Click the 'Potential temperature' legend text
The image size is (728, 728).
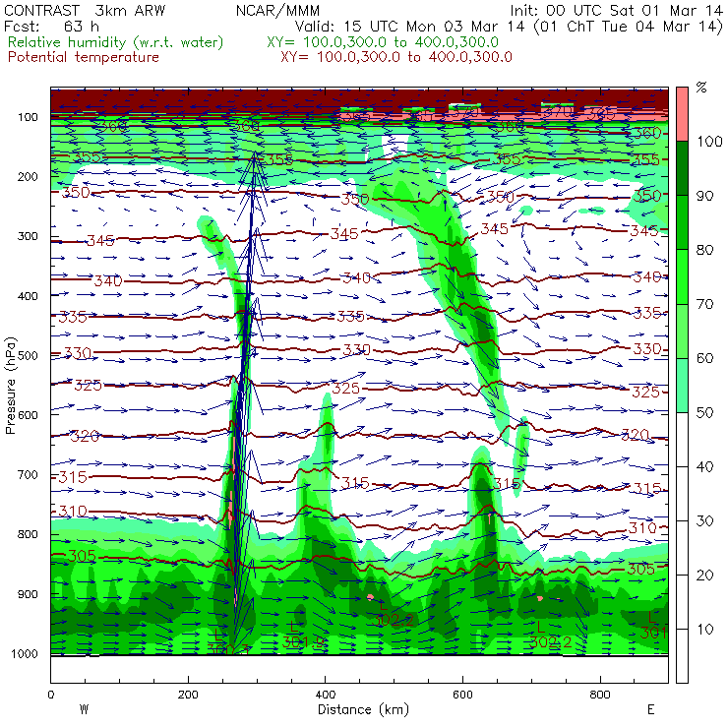[x=84, y=57]
